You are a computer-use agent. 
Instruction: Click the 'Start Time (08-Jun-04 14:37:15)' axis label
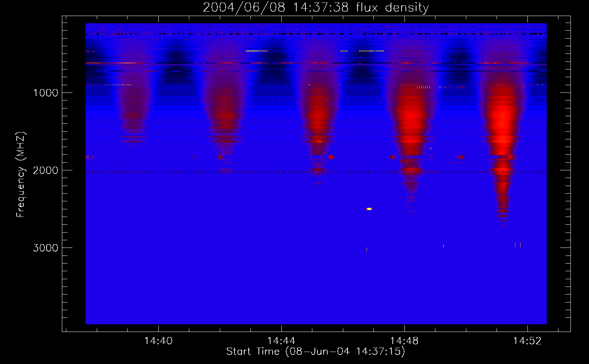tap(316, 351)
